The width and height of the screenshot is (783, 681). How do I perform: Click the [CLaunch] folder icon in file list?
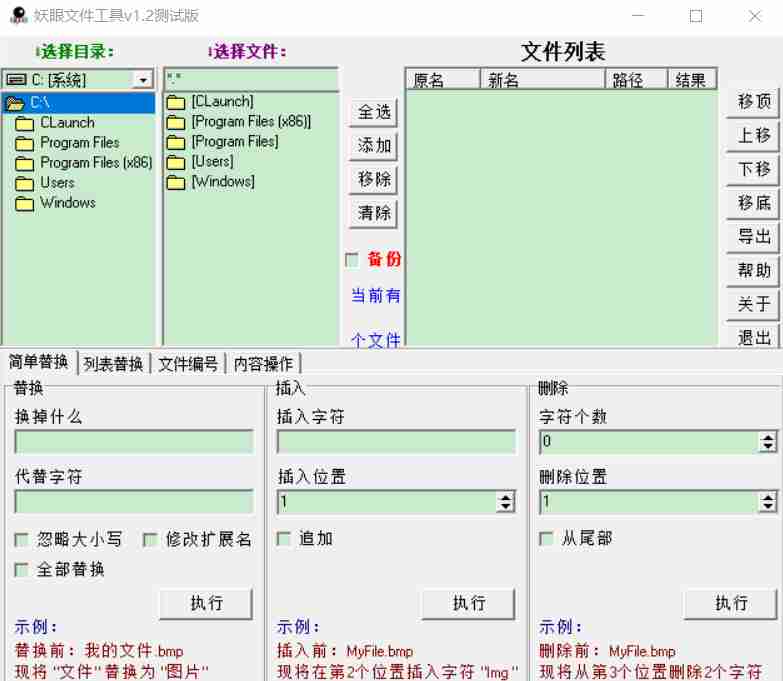point(175,102)
